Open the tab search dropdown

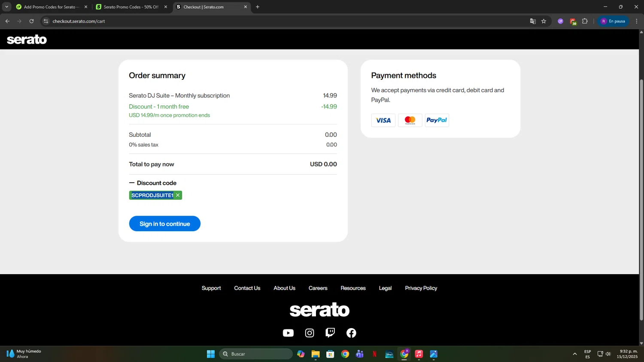tap(6, 7)
